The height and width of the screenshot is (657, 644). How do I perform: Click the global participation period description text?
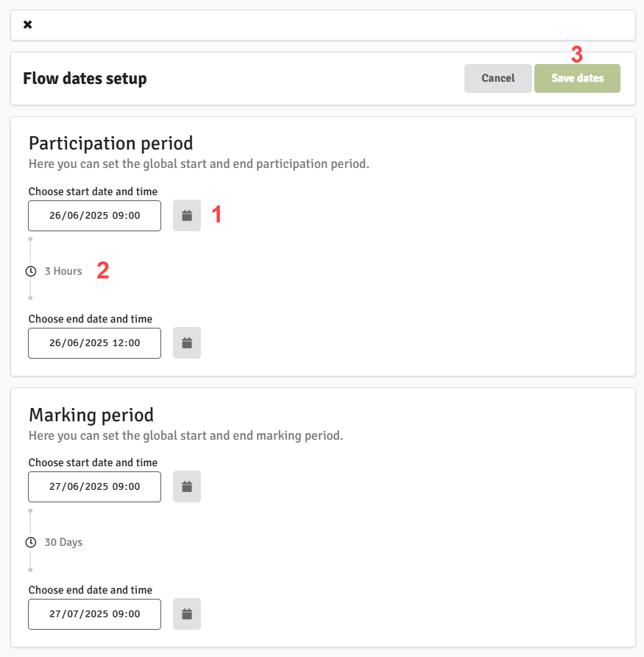coord(199,164)
